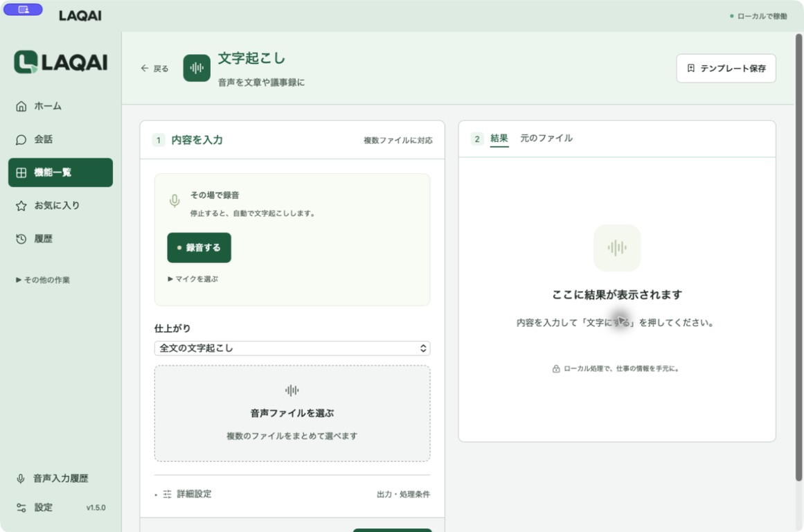Image resolution: width=804 pixels, height=532 pixels.
Task: Open 音声入力履歴 in the sidebar
Action: pyautogui.click(x=60, y=479)
